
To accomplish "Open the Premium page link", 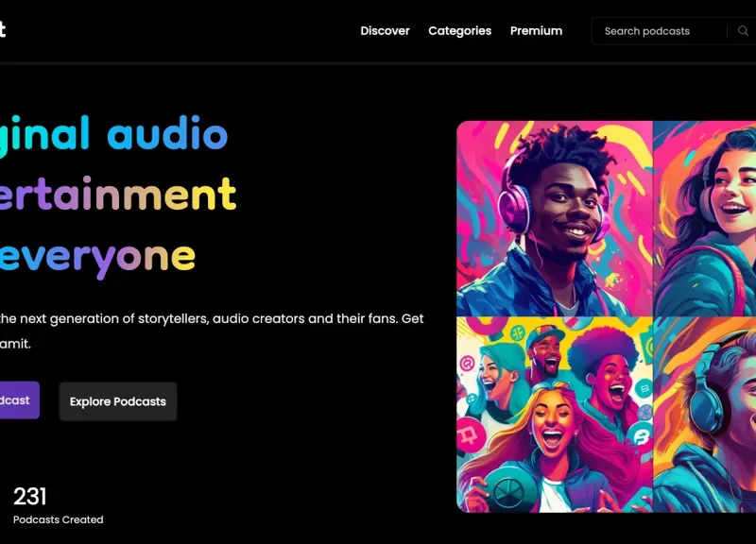I will point(536,31).
